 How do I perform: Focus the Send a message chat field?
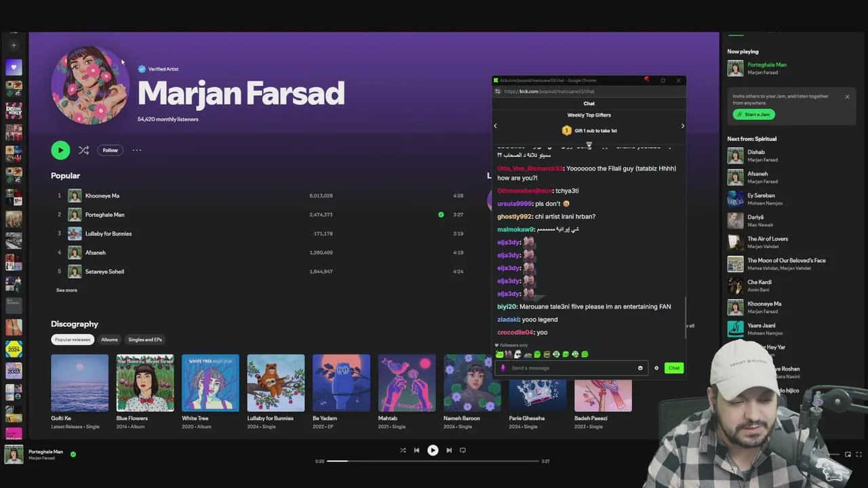[572, 368]
